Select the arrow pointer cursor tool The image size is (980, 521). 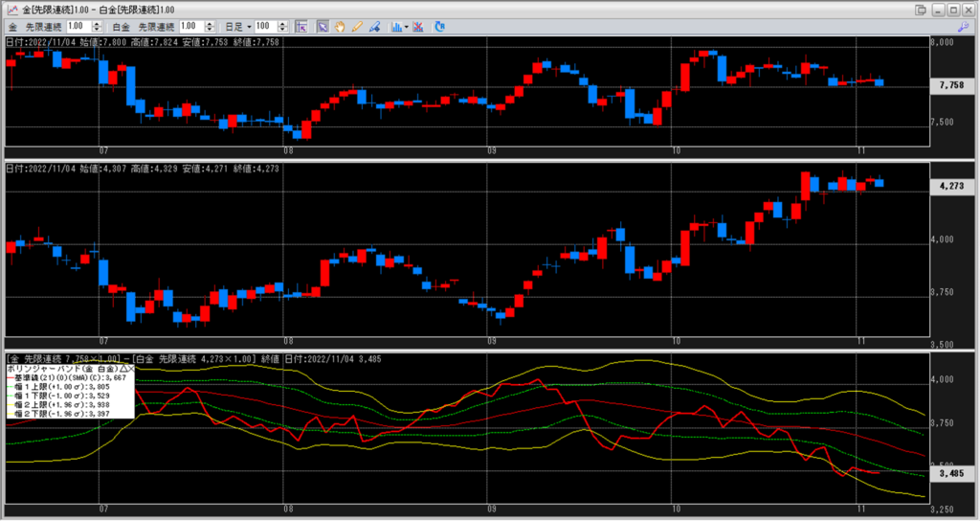pyautogui.click(x=323, y=26)
